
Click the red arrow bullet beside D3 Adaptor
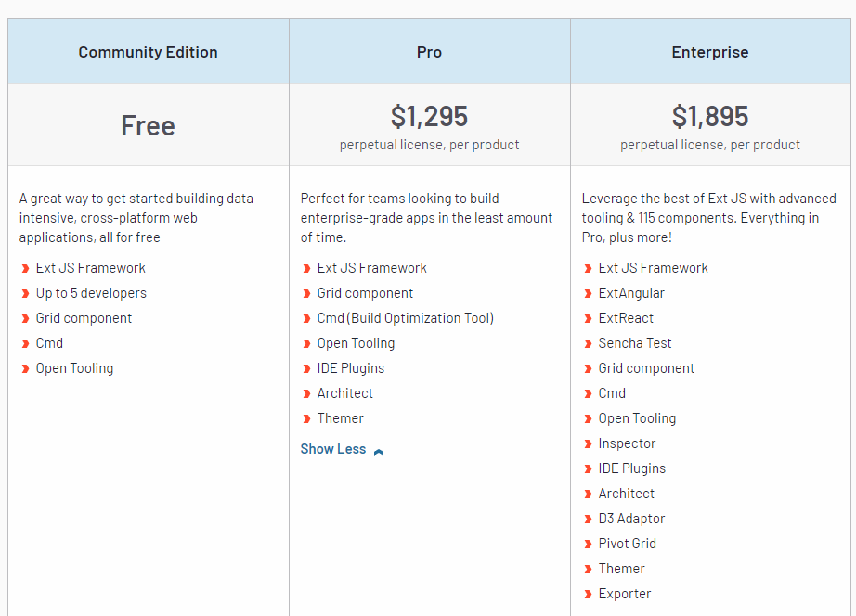pyautogui.click(x=588, y=520)
